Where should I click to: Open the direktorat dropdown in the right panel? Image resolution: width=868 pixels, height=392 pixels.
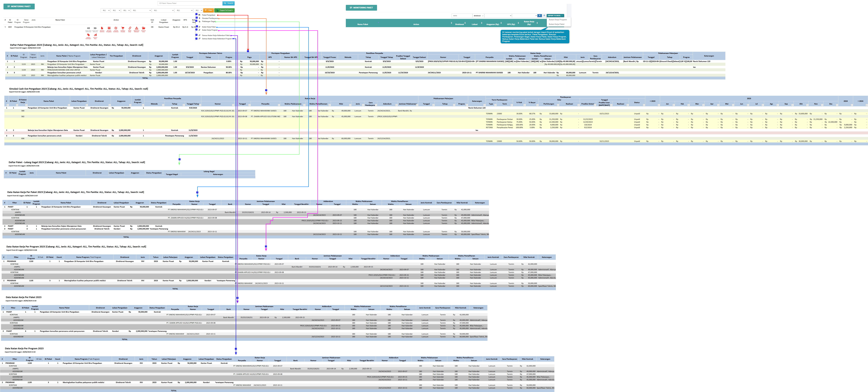[x=478, y=15]
